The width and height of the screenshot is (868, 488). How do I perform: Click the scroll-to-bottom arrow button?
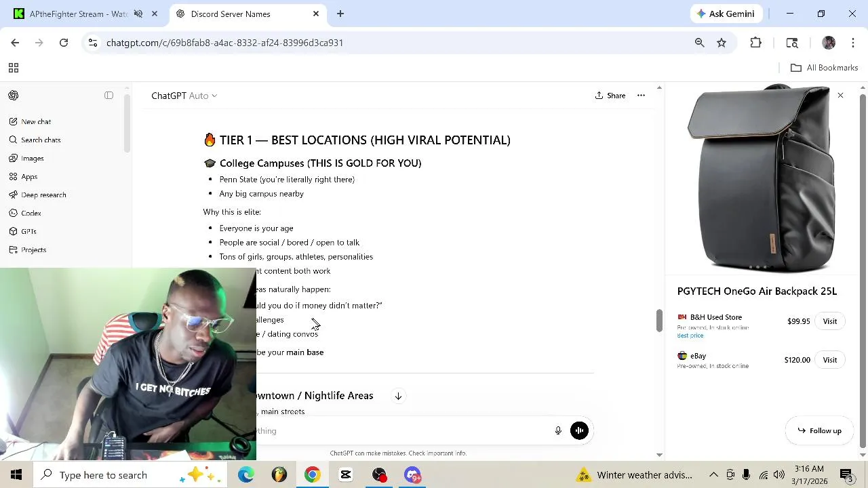pyautogui.click(x=398, y=396)
